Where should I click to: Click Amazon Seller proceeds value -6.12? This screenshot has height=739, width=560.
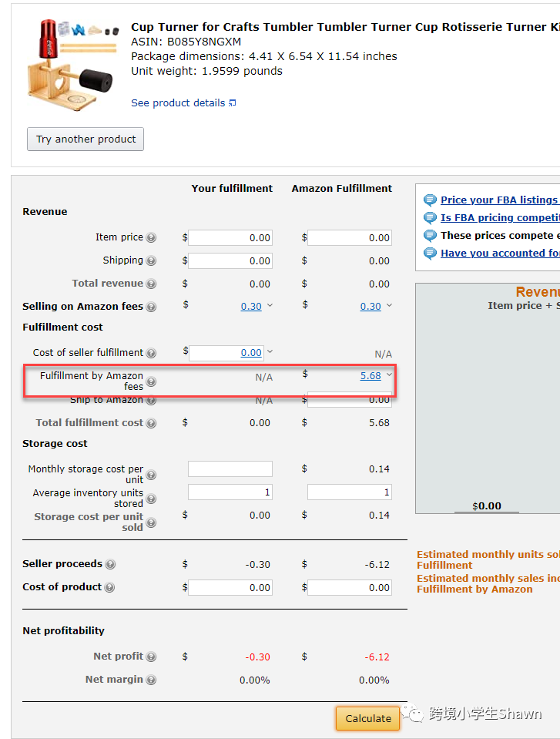(x=377, y=564)
